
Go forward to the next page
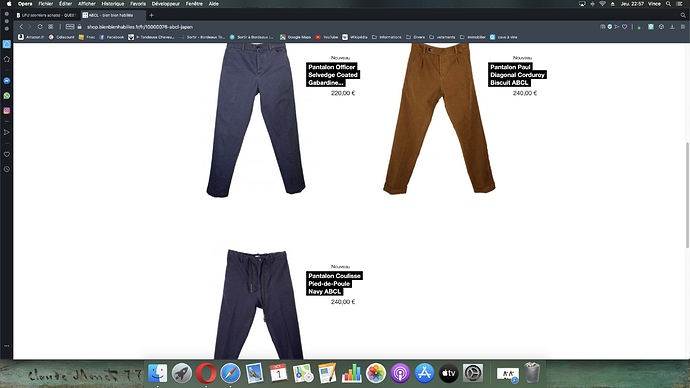coord(30,27)
